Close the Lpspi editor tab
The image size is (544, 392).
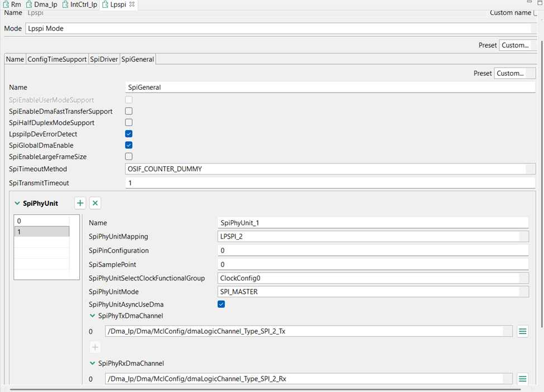132,4
